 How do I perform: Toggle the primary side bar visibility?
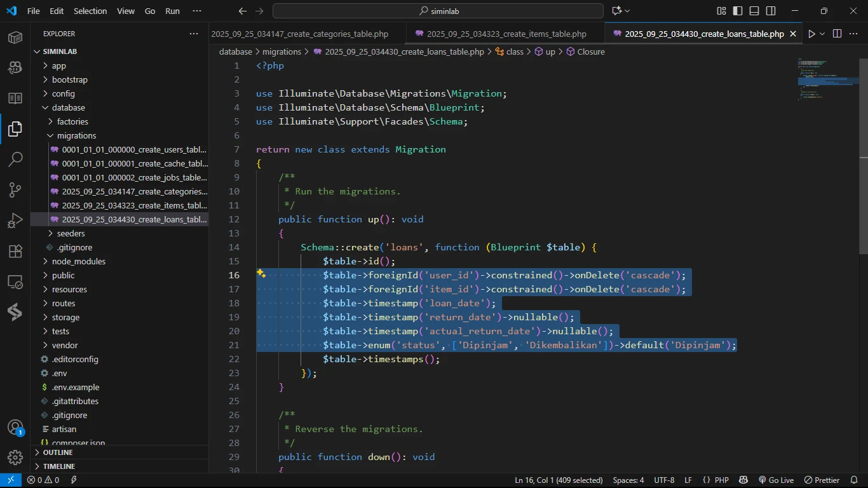[738, 11]
